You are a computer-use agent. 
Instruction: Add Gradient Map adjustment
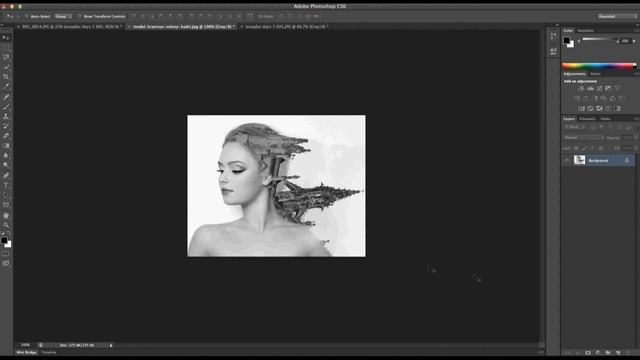(x=618, y=109)
